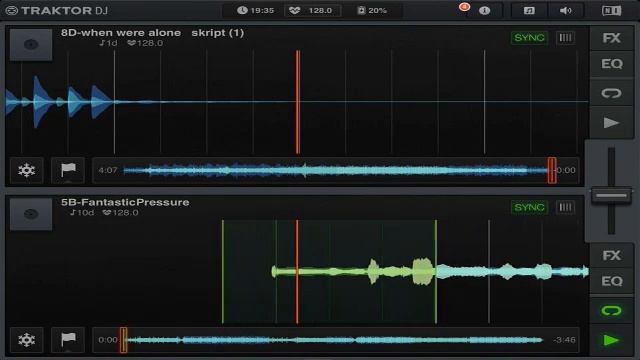Open FX panel for FantasticPressure deck
This screenshot has height=360, width=640.
(x=611, y=256)
